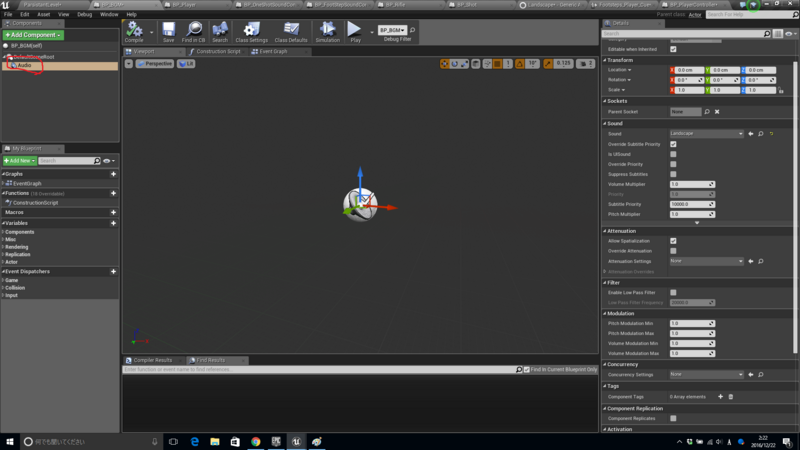
Task: Clear the Parent Socket with X icon
Action: pos(717,112)
